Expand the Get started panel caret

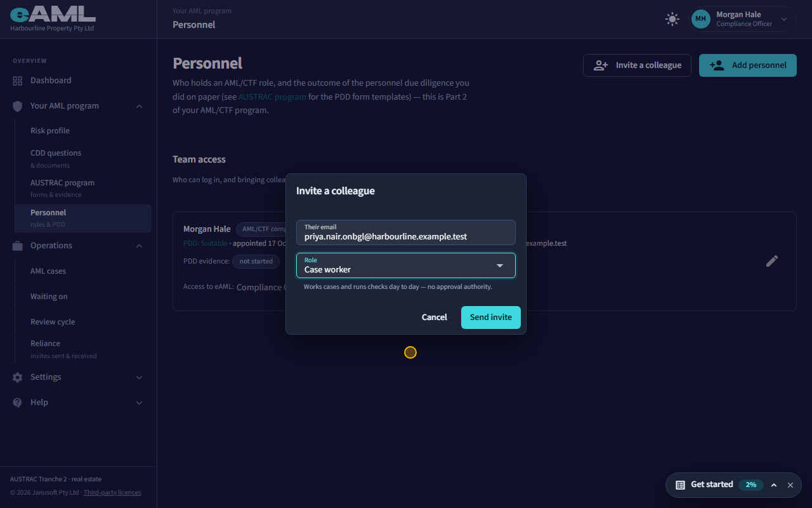pyautogui.click(x=774, y=485)
